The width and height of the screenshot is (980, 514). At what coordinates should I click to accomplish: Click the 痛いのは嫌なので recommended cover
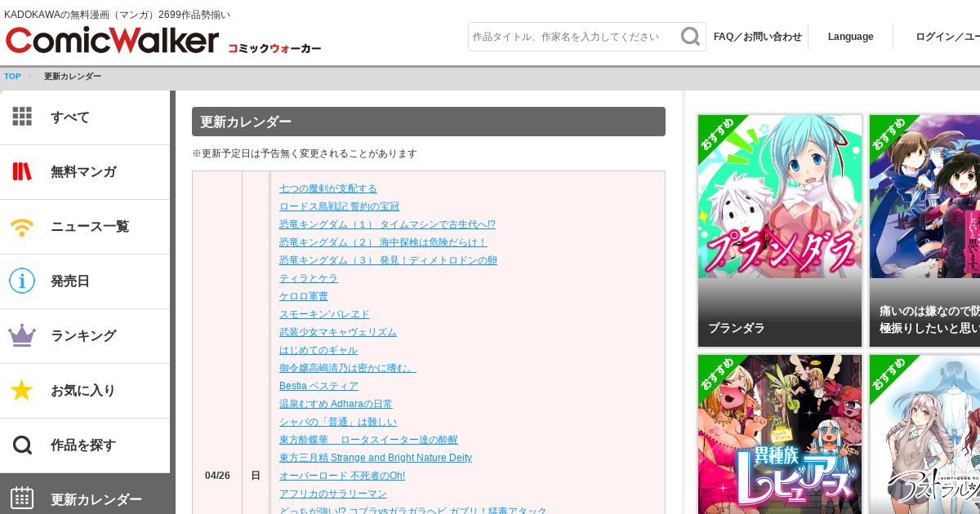click(x=924, y=197)
